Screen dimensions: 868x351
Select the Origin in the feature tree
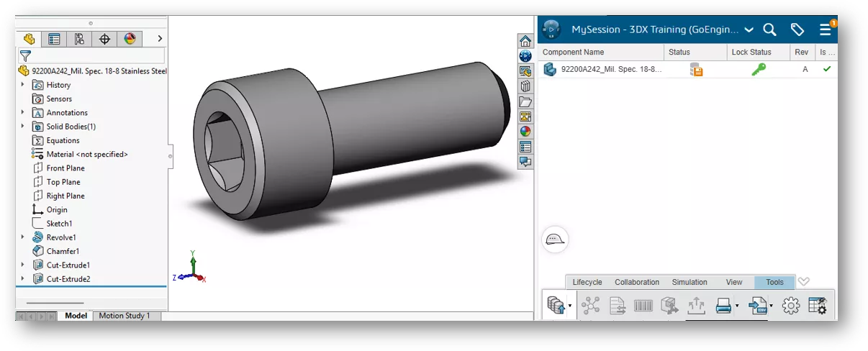click(x=57, y=209)
